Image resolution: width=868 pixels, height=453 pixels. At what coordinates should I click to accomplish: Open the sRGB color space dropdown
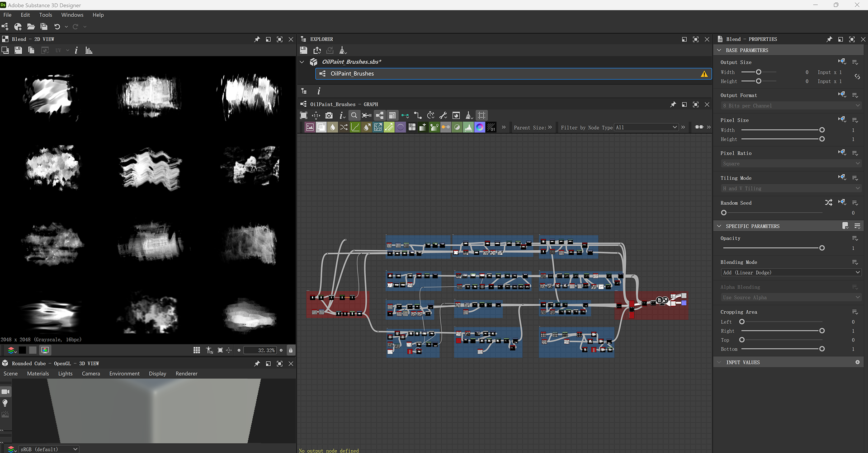click(x=49, y=449)
